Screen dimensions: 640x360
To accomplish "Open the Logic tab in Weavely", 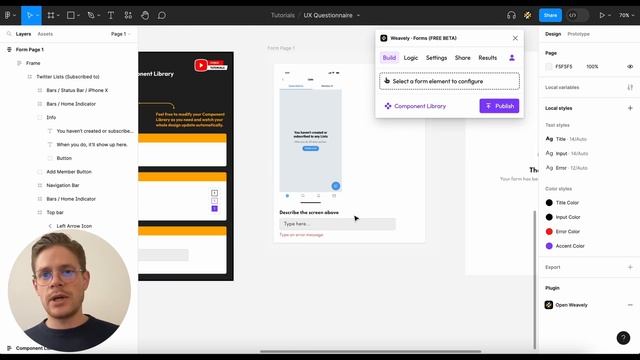I will (x=411, y=58).
